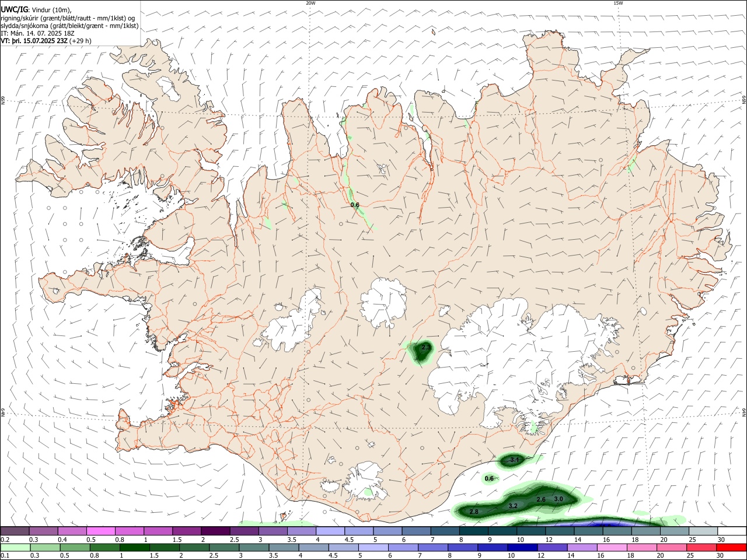The height and width of the screenshot is (560, 747).
Task: Click the 3.0 rainfall value over the sea
Action: click(558, 499)
